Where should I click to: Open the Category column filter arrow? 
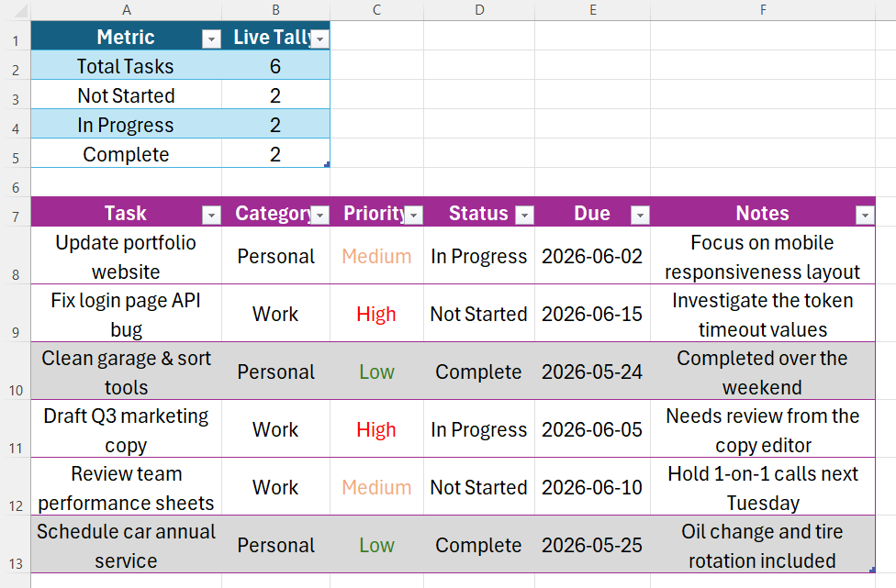[320, 216]
